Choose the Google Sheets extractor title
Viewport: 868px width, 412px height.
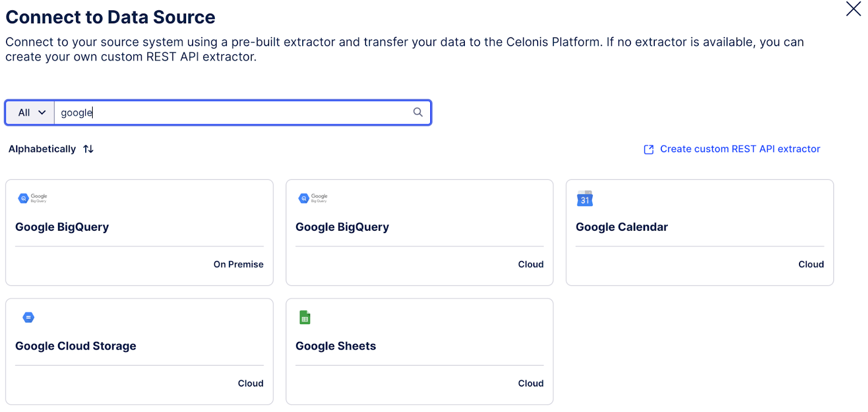click(336, 346)
